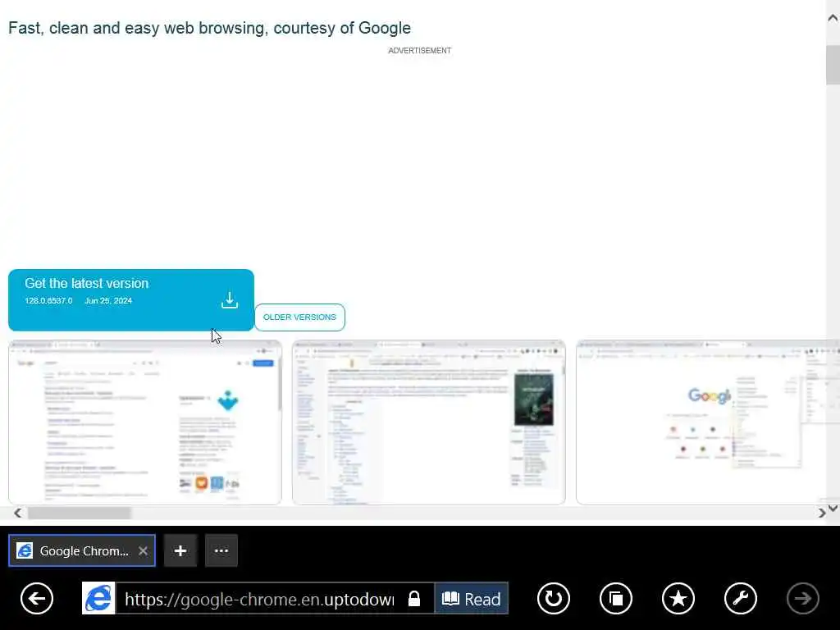Open the OLDER VERSIONS link
Screen dimensions: 840x630
tap(300, 317)
